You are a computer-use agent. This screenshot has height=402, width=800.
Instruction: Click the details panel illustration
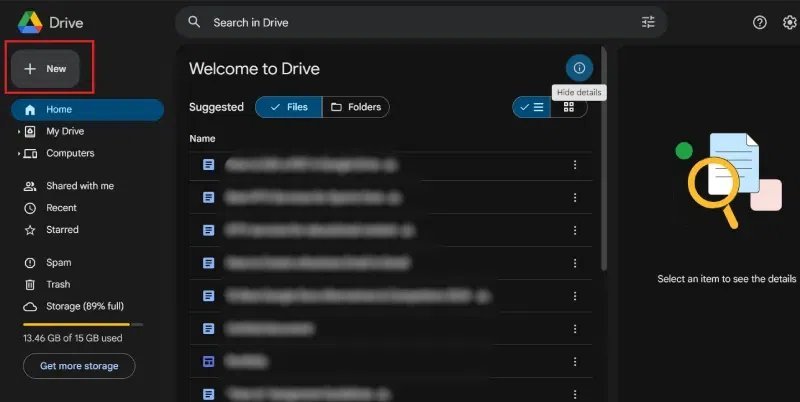pos(728,180)
